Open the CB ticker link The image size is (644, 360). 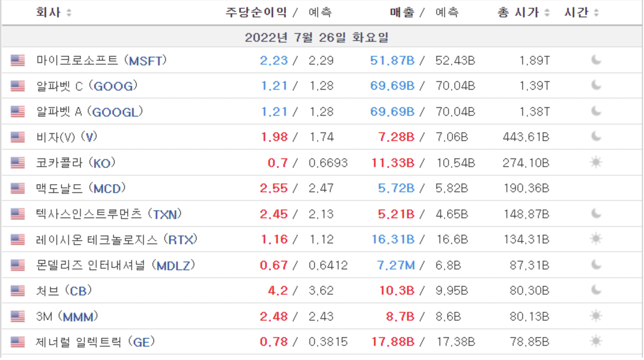click(78, 291)
